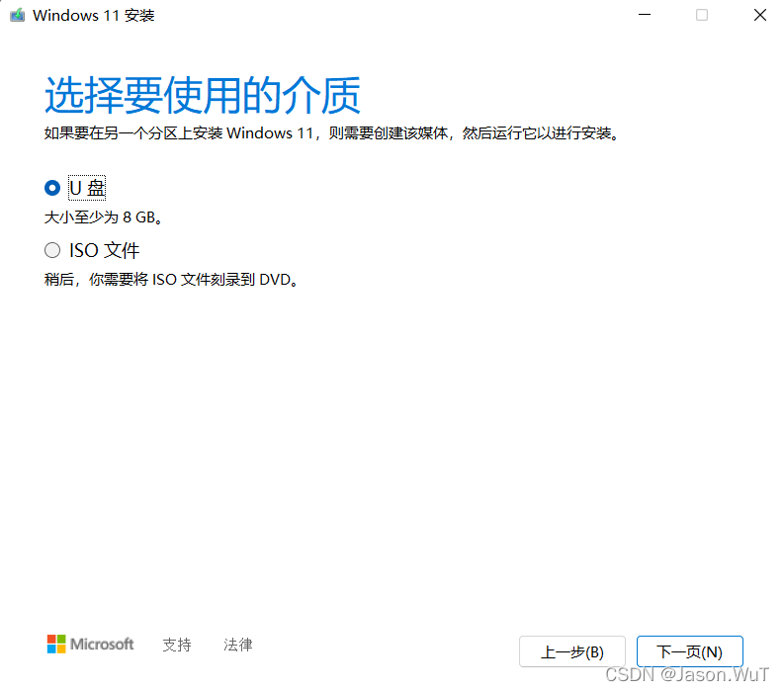Screen dimensions: 784x691
Task: Click the Windows 11 安装 title text
Action: point(94,16)
